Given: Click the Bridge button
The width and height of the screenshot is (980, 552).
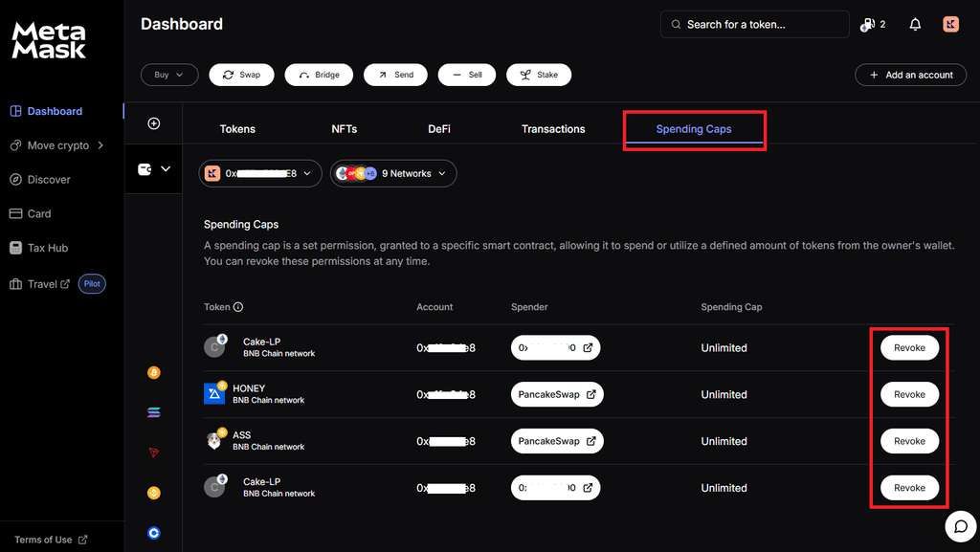Looking at the screenshot, I should 319,75.
